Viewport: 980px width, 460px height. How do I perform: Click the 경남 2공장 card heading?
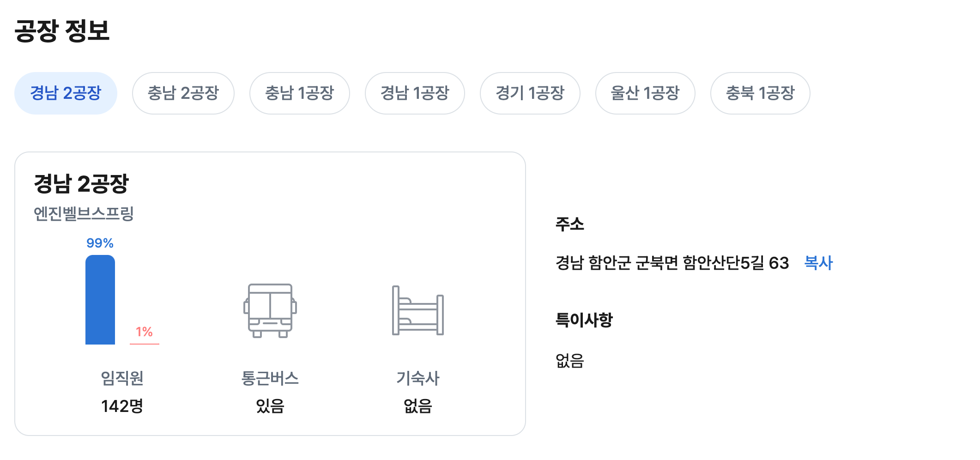(81, 184)
